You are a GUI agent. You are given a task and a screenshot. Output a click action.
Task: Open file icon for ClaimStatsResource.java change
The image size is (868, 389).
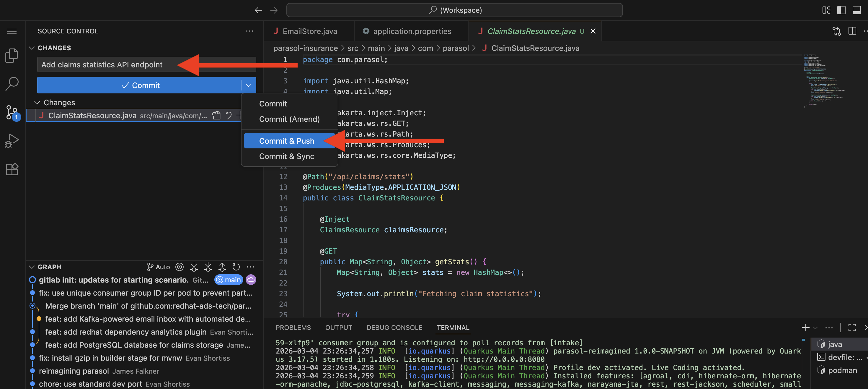click(216, 115)
